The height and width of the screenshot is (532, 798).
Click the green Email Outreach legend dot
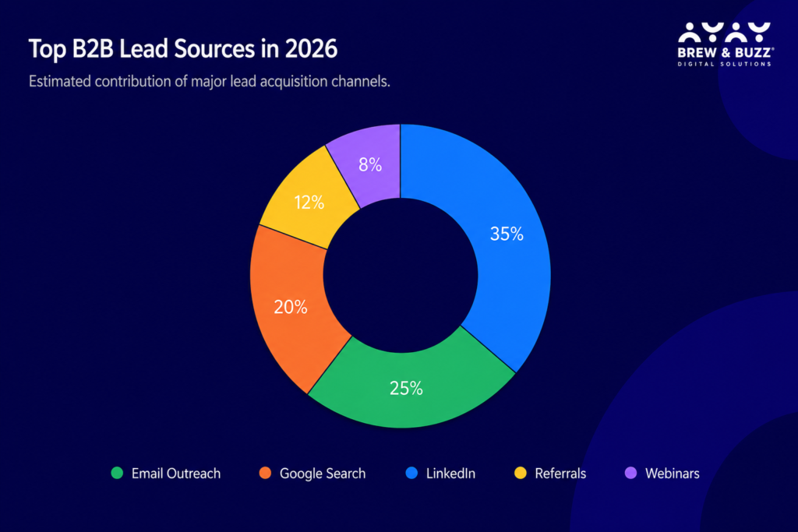pos(117,473)
